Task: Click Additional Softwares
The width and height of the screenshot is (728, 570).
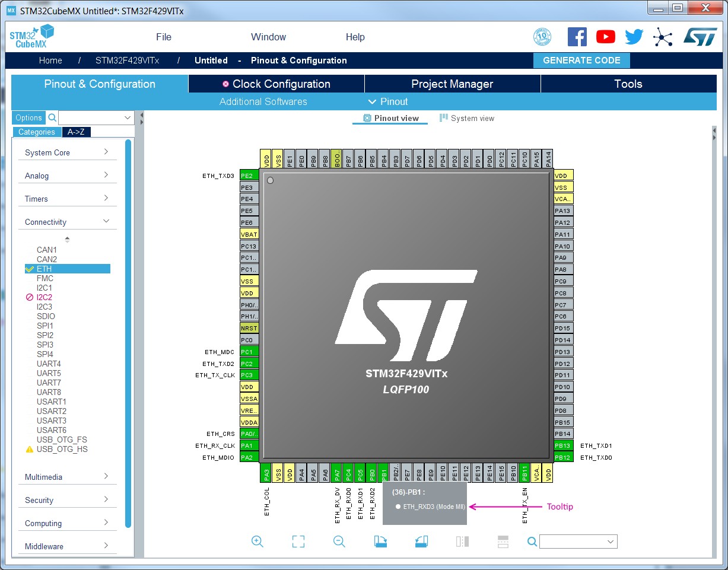Action: click(x=263, y=101)
